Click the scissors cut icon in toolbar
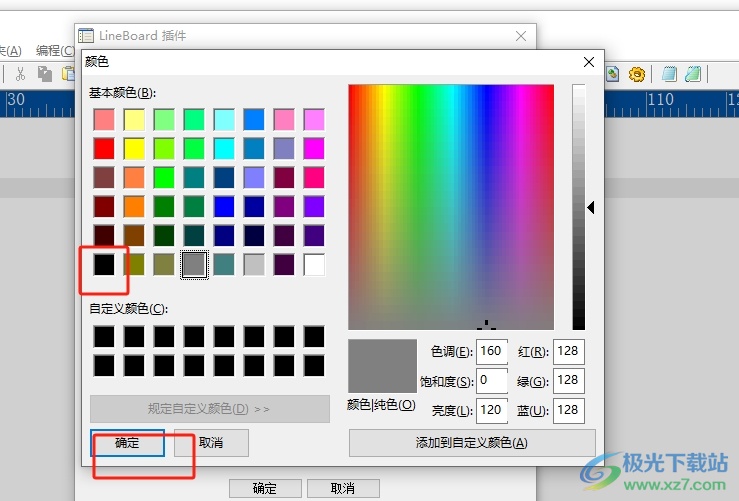 (x=20, y=74)
